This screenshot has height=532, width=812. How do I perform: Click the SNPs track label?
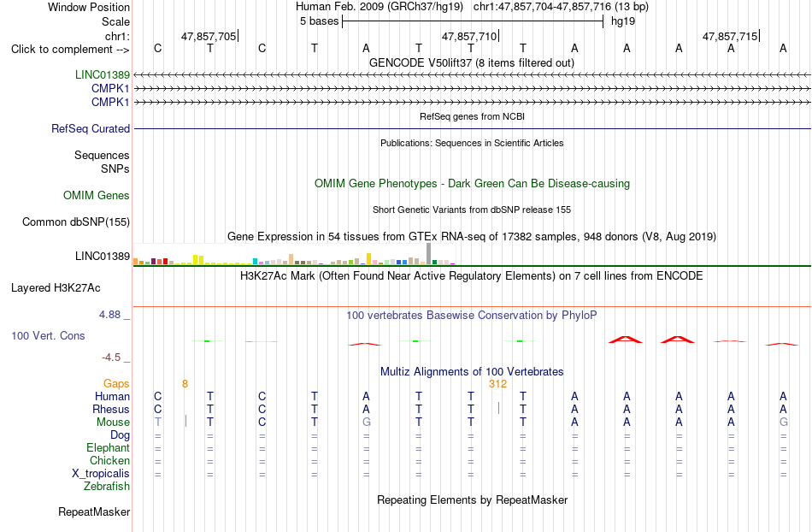coord(115,168)
